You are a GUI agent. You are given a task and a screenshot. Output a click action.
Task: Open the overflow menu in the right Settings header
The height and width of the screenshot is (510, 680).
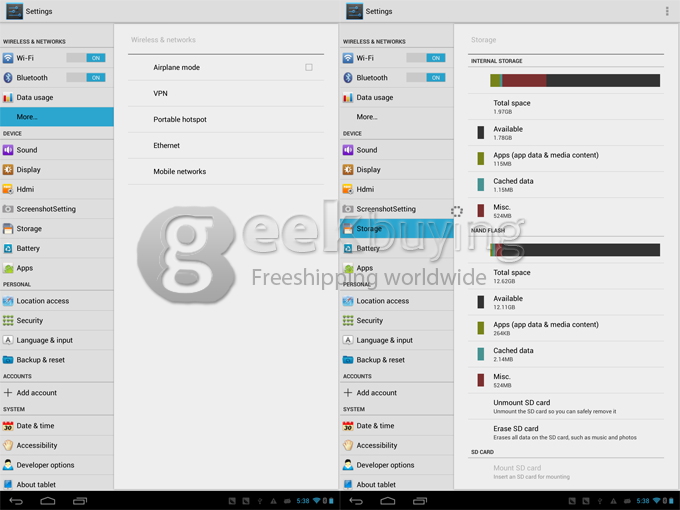tap(667, 11)
